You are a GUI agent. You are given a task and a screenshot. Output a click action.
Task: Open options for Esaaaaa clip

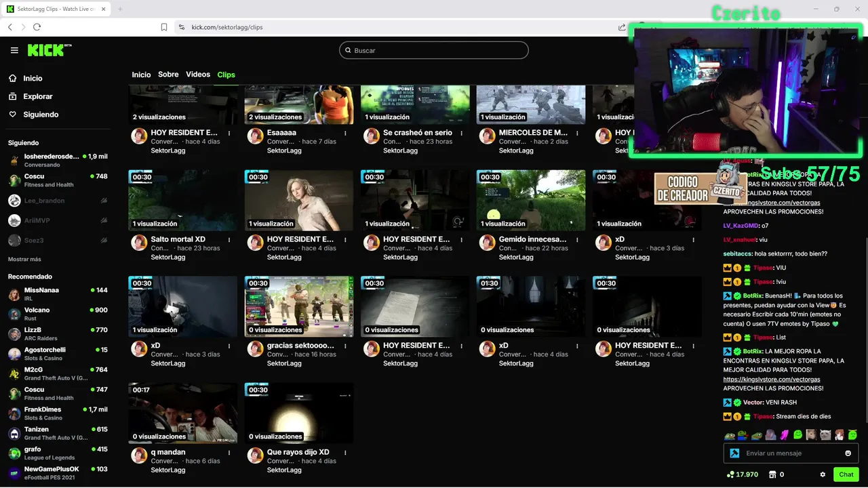click(x=346, y=134)
